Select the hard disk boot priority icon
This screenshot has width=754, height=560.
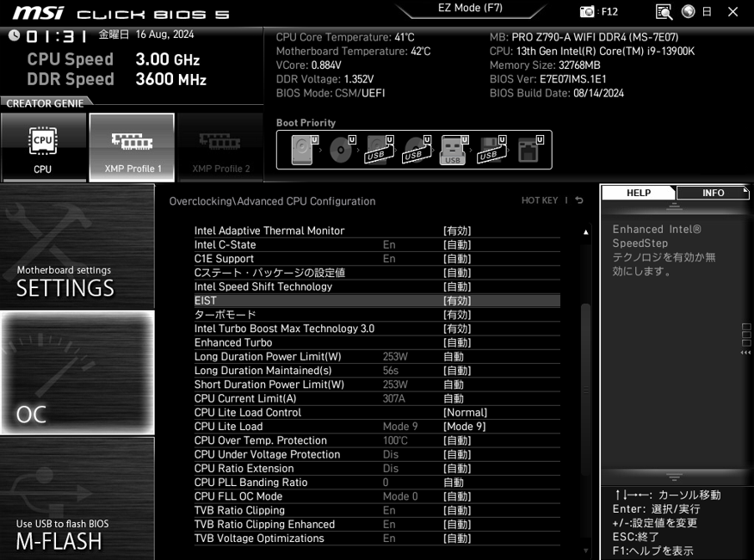pos(305,150)
